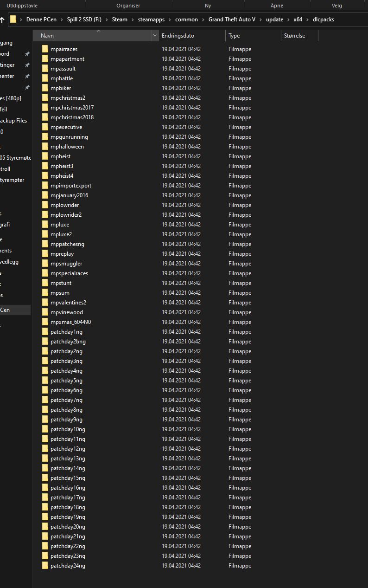Click the mpchristmas2 folder icon

pos(45,98)
